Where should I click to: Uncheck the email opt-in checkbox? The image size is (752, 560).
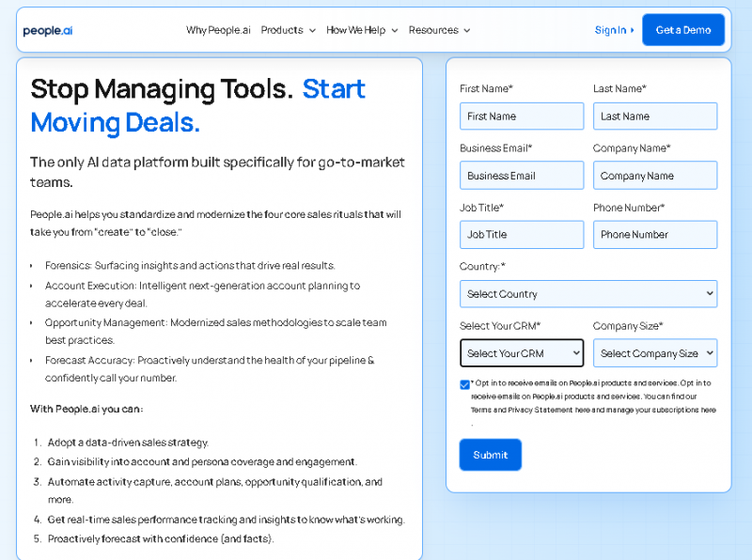(464, 384)
